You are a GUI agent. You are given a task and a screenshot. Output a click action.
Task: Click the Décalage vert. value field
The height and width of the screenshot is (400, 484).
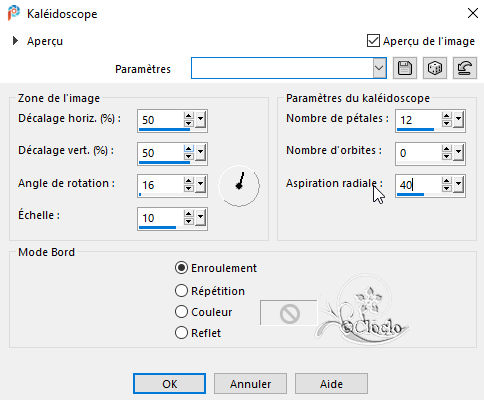tap(161, 153)
